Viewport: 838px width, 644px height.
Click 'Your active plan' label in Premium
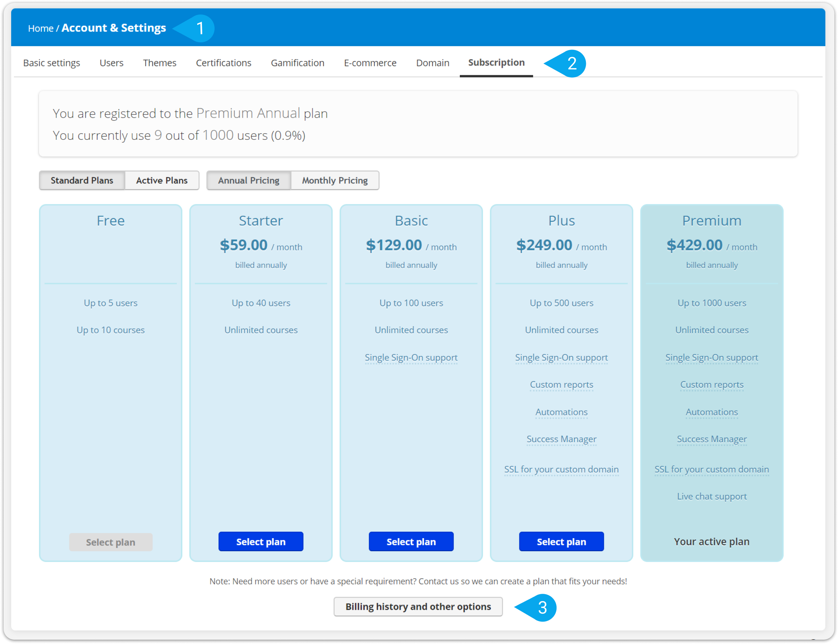[712, 542]
